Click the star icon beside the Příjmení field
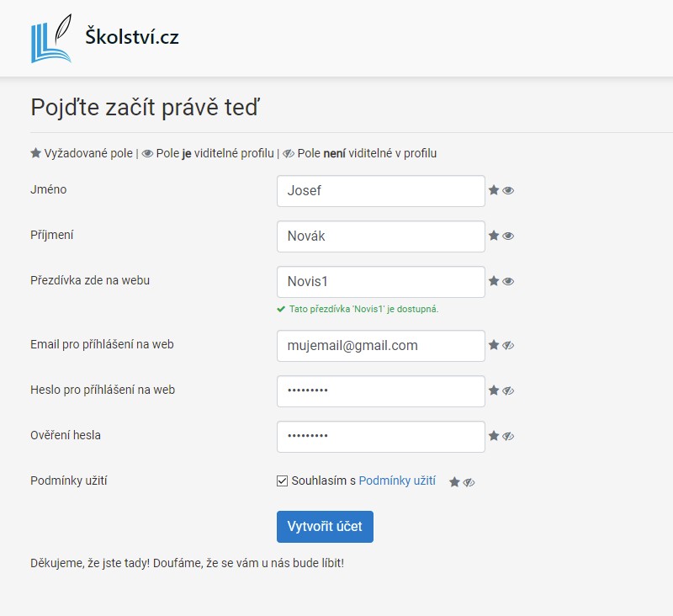Image resolution: width=673 pixels, height=616 pixels. click(495, 236)
